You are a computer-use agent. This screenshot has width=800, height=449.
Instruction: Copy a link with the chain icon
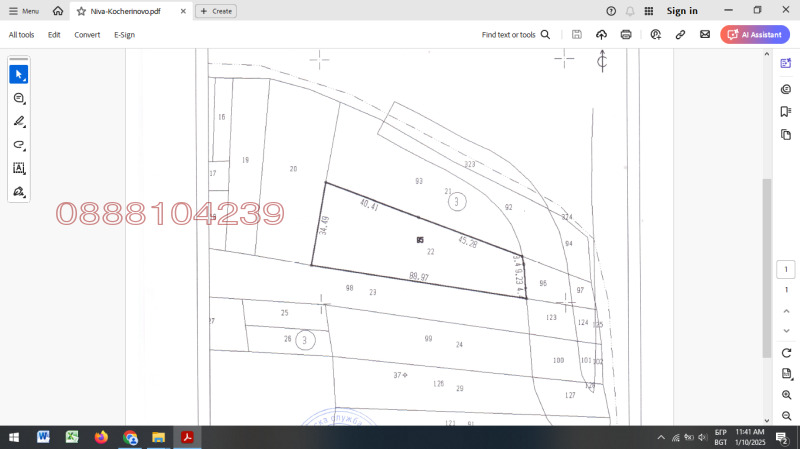tap(680, 35)
